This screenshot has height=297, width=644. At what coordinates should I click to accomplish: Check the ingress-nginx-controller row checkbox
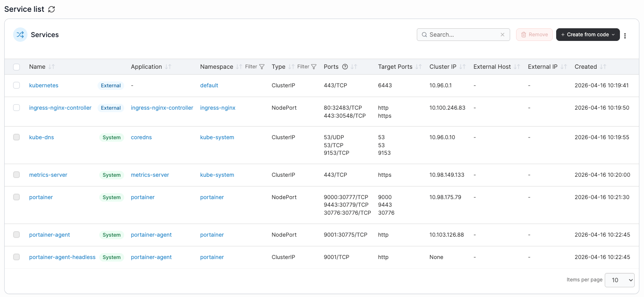(x=16, y=108)
